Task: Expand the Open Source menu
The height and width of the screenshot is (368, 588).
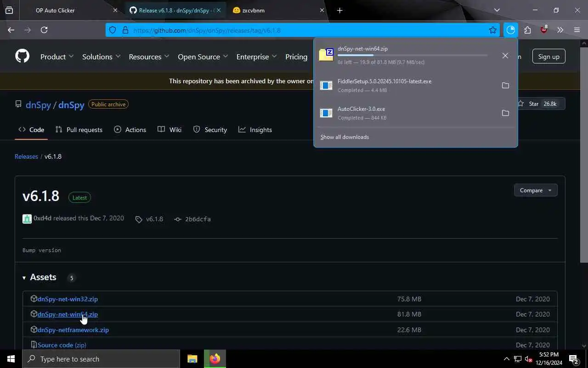Action: tap(203, 57)
